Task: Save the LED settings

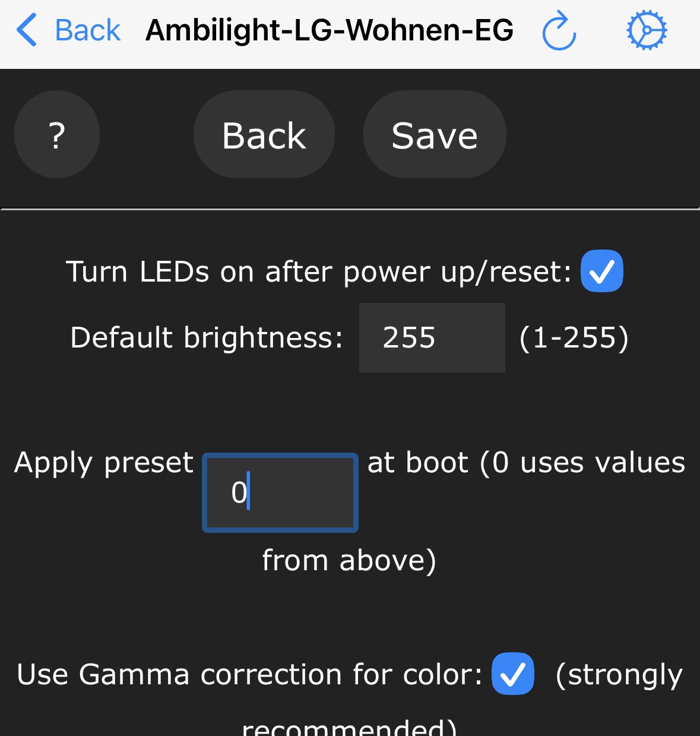Action: pos(435,135)
